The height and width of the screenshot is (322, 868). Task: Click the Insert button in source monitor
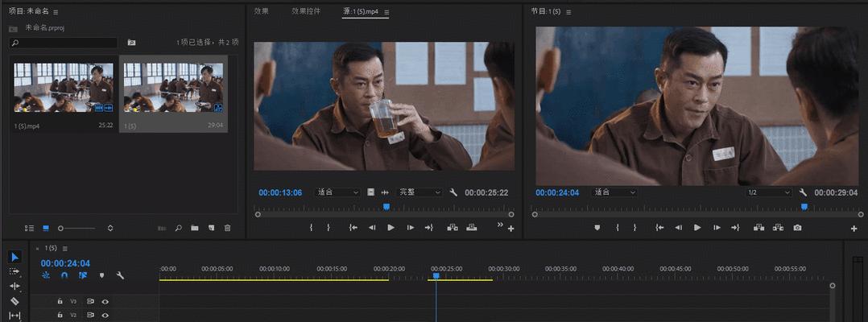pyautogui.click(x=453, y=227)
